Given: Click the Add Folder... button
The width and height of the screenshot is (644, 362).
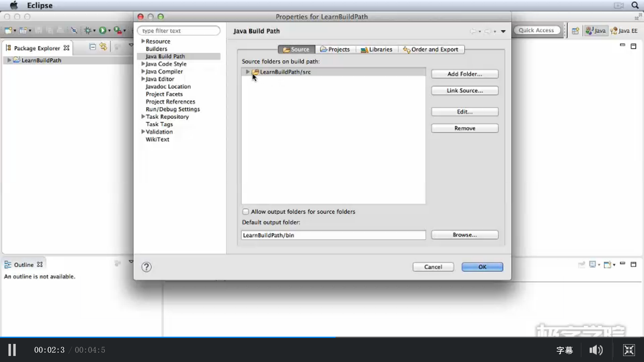Looking at the screenshot, I should [x=465, y=74].
